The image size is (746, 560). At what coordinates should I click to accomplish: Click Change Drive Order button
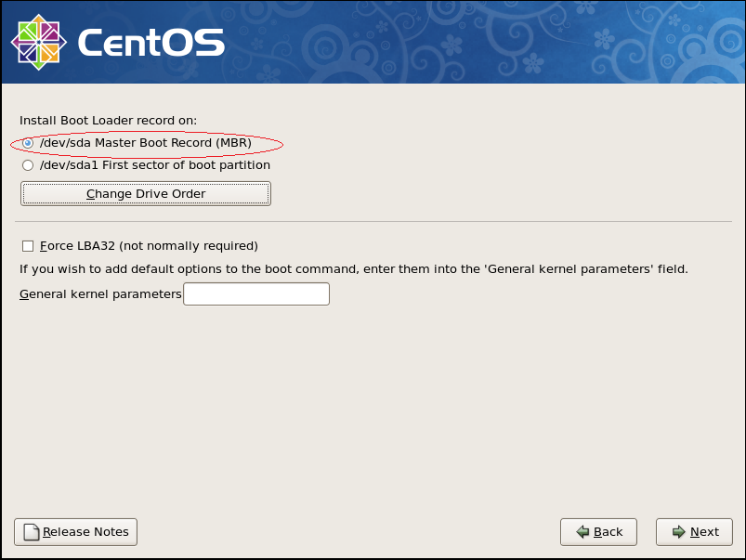tap(146, 194)
